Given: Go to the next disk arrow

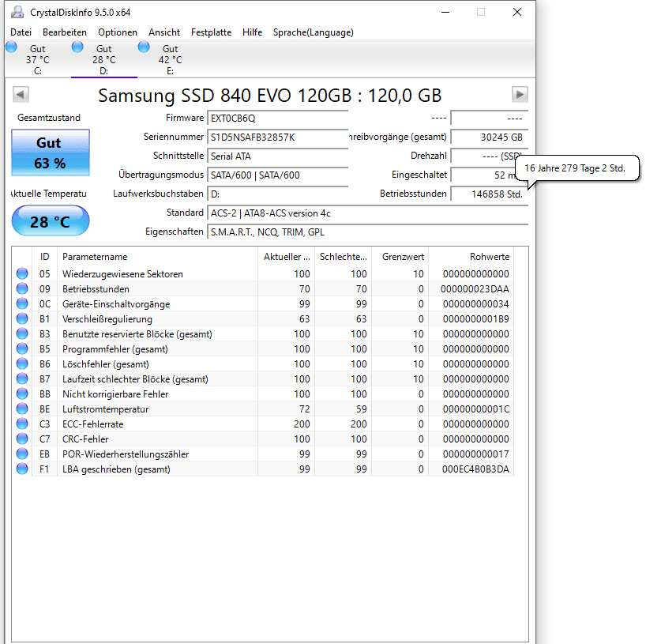Looking at the screenshot, I should (x=520, y=94).
